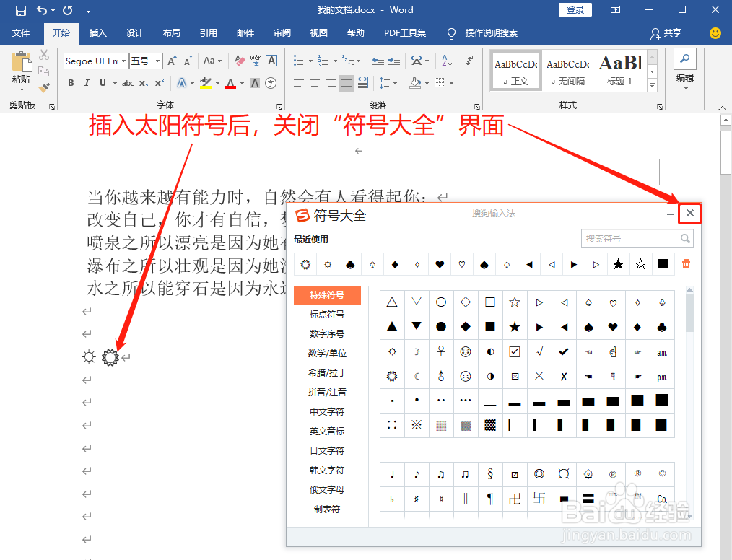Pick text highlight color

(206, 83)
